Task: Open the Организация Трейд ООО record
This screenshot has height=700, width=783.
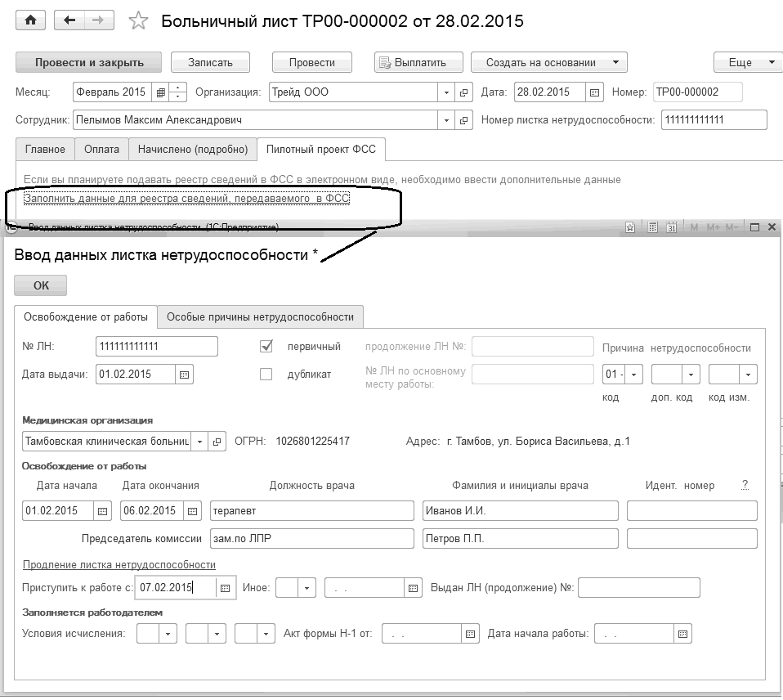Action: tap(463, 92)
